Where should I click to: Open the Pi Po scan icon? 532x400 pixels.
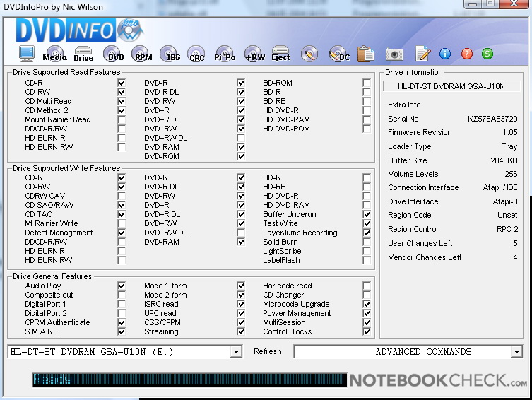[x=225, y=54]
